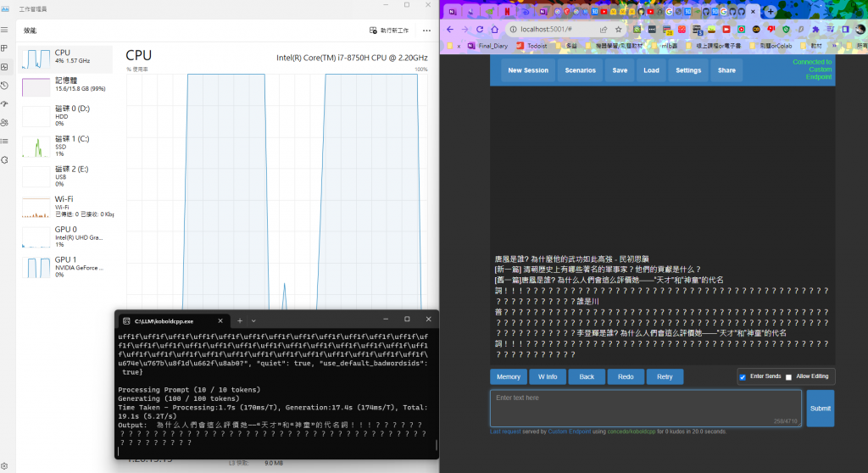Open Task Manager settings gear

point(4,466)
